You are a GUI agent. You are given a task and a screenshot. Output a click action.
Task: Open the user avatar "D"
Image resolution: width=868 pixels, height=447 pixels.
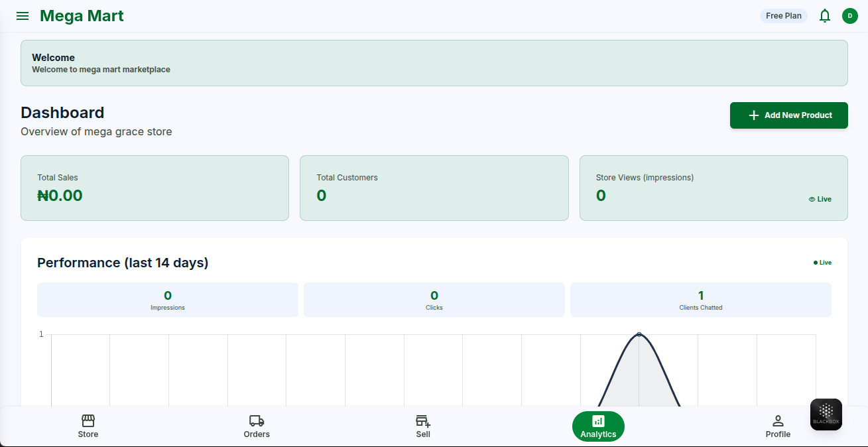click(x=850, y=16)
